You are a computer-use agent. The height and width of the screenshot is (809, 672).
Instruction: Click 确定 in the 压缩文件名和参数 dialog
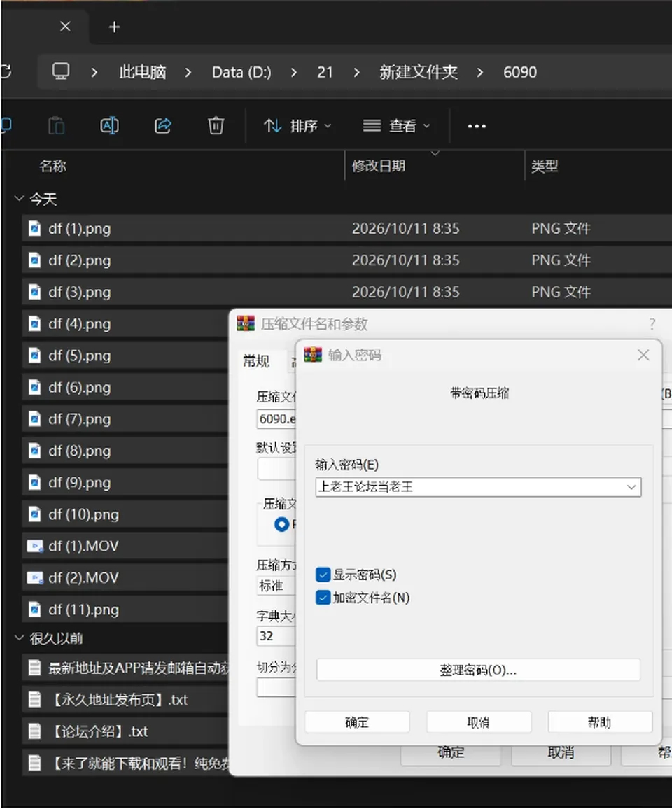click(451, 753)
